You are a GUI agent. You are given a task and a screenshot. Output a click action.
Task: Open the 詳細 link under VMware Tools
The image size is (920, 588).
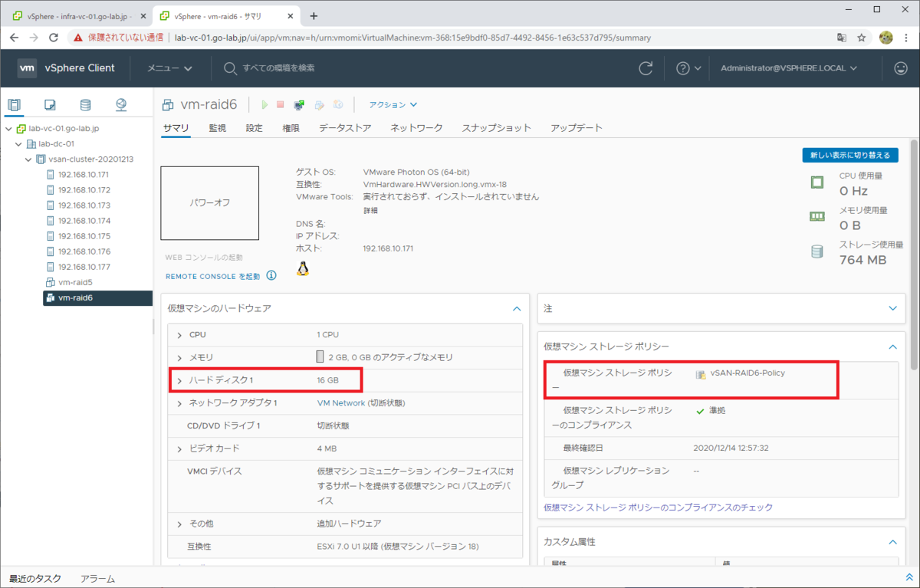pyautogui.click(x=370, y=210)
